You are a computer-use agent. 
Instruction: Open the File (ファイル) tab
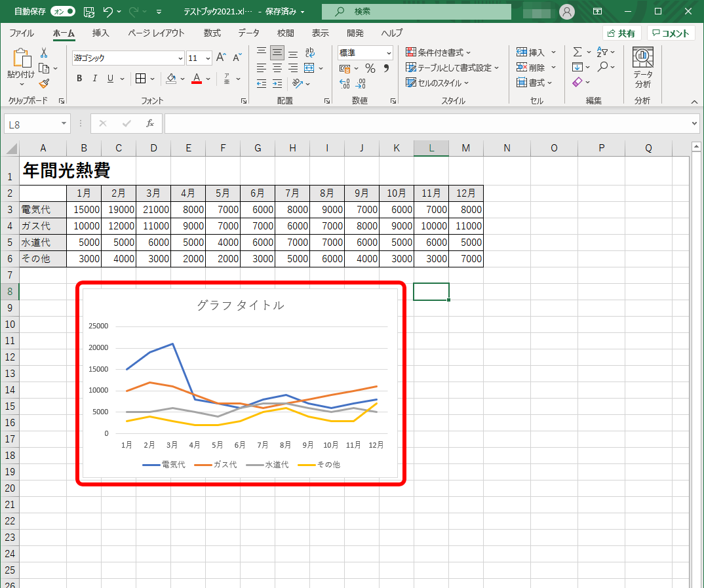coord(22,33)
